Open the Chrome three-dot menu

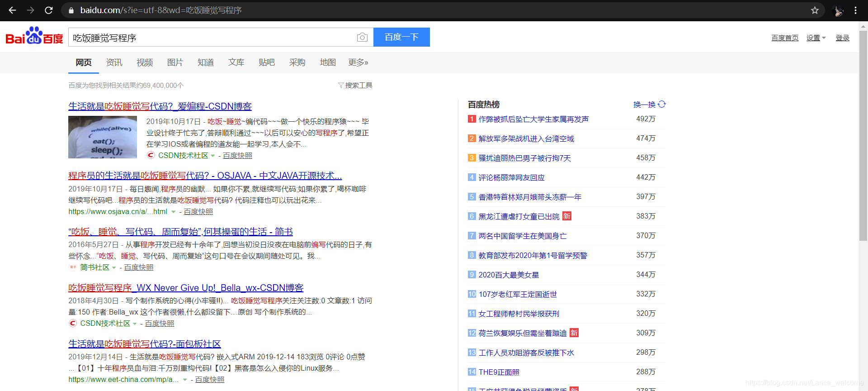[x=856, y=10]
